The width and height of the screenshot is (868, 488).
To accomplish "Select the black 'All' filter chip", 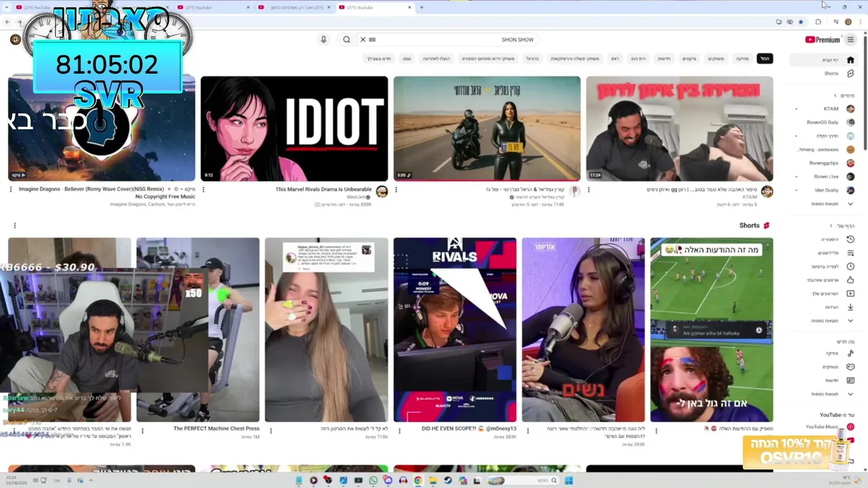I will pyautogui.click(x=765, y=58).
